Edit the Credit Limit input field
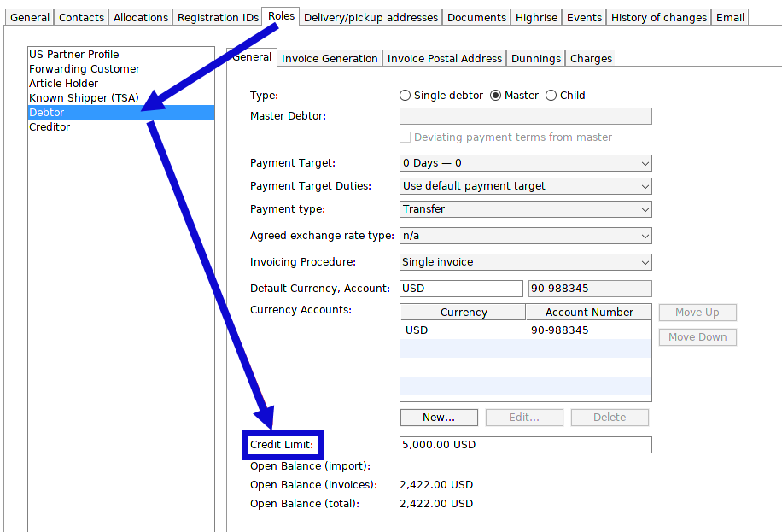This screenshot has height=532, width=782. click(x=525, y=444)
